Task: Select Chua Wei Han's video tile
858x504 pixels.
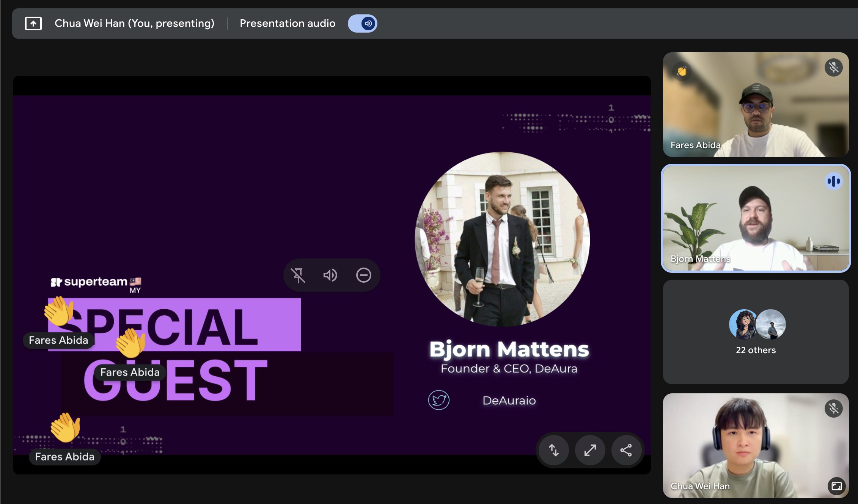Action: (756, 446)
